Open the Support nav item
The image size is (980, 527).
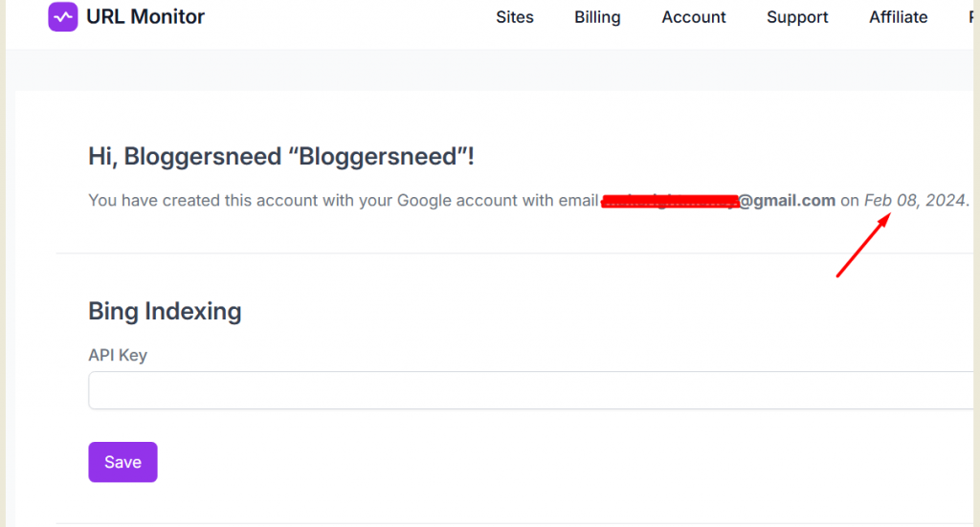797,17
